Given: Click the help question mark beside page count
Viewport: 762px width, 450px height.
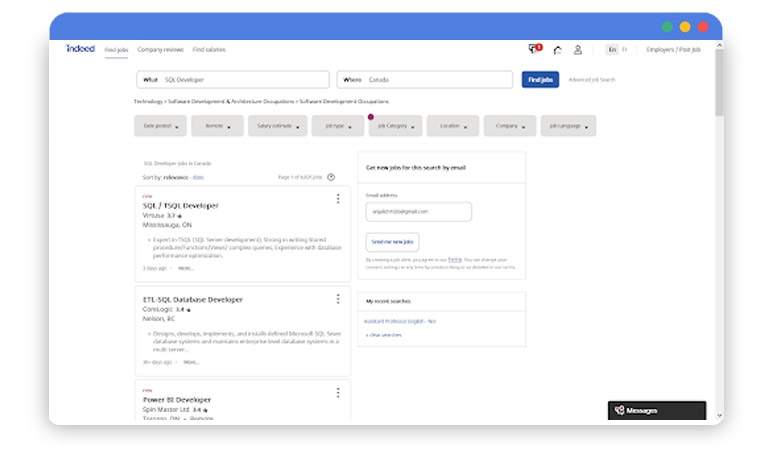Looking at the screenshot, I should click(331, 177).
